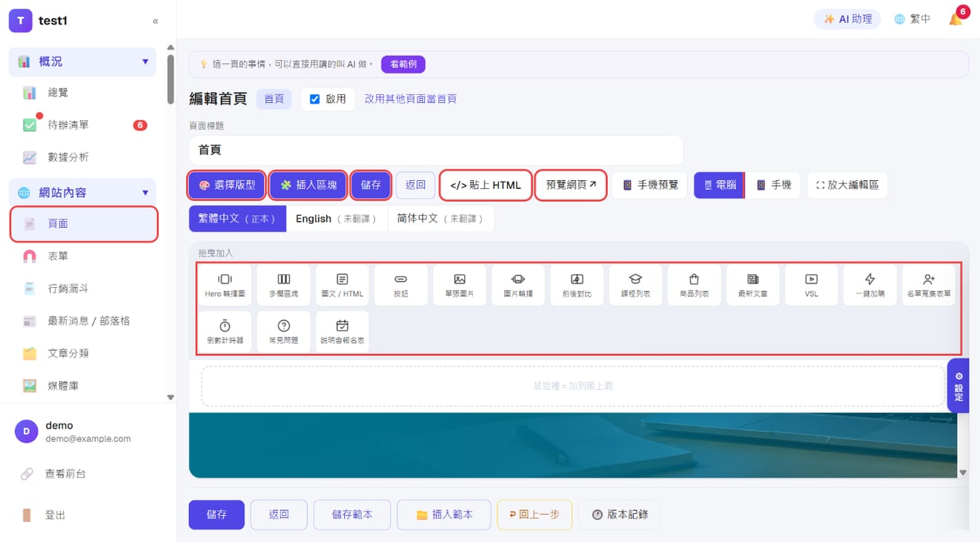Open the 設定 side panel tab
Image resolution: width=980 pixels, height=542 pixels.
pyautogui.click(x=958, y=386)
